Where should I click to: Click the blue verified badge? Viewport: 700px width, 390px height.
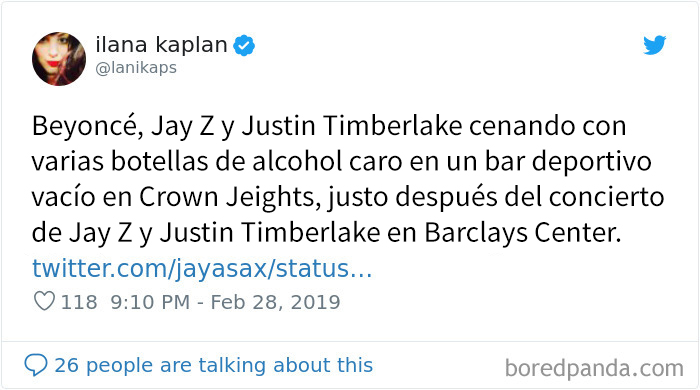click(244, 45)
